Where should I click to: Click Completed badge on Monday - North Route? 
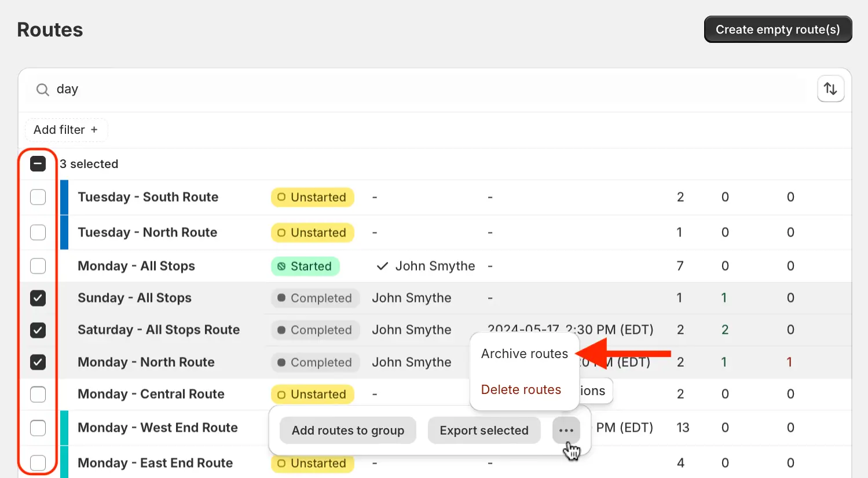315,363
